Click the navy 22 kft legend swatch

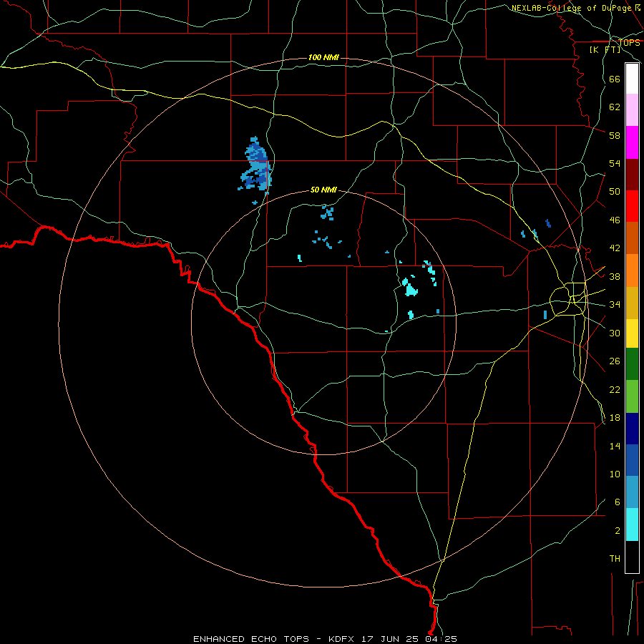(632, 429)
